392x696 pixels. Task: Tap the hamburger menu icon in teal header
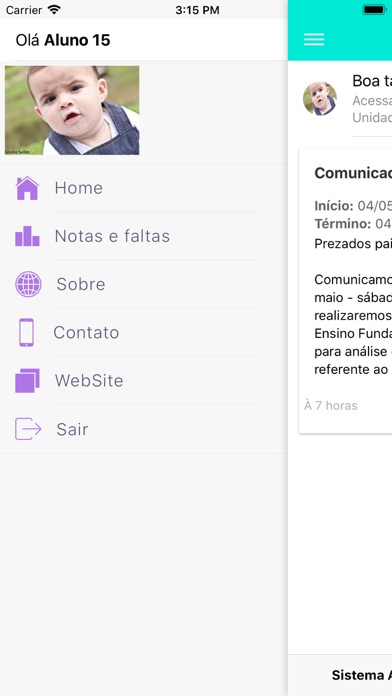click(314, 40)
